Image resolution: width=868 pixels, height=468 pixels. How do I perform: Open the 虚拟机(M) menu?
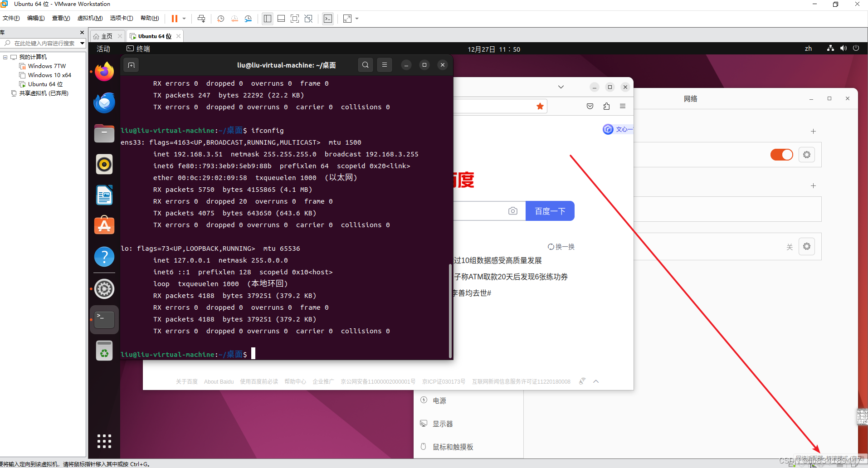90,18
